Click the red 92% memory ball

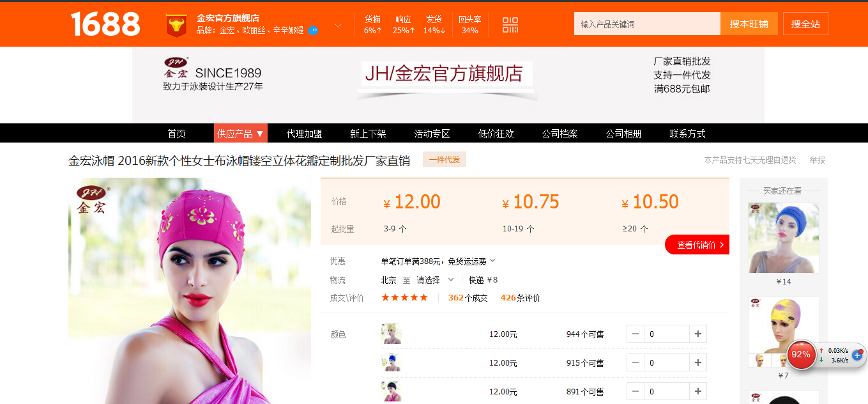coord(801,354)
